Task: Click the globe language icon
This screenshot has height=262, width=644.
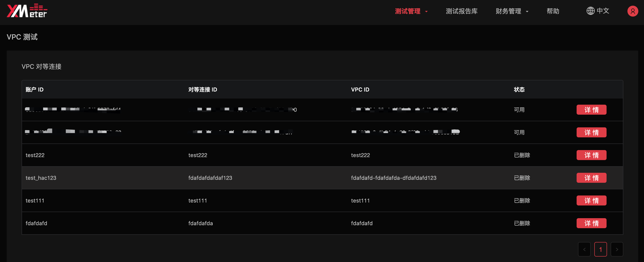Action: 590,11
